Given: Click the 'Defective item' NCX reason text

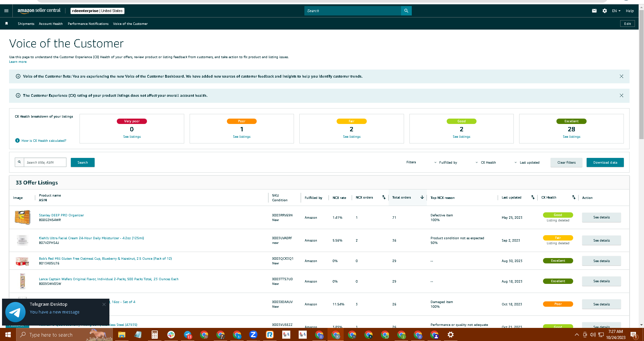Looking at the screenshot, I should pyautogui.click(x=442, y=215).
